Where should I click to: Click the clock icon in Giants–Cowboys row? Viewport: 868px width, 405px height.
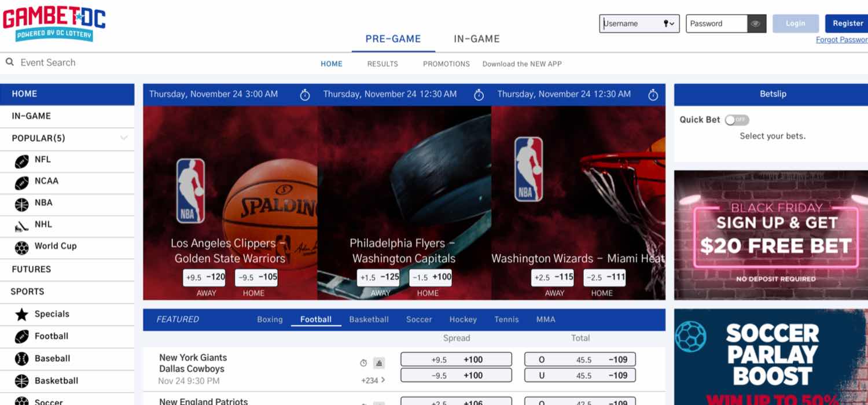click(x=363, y=363)
